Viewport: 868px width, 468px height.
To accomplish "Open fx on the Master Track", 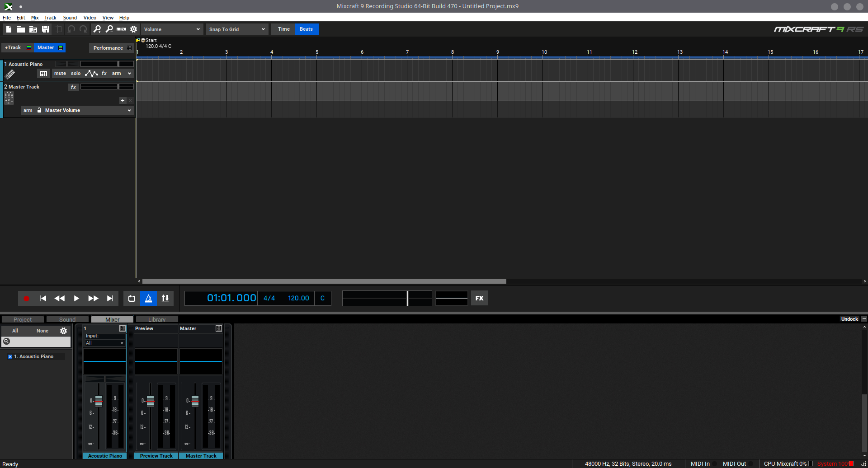I will [x=73, y=87].
